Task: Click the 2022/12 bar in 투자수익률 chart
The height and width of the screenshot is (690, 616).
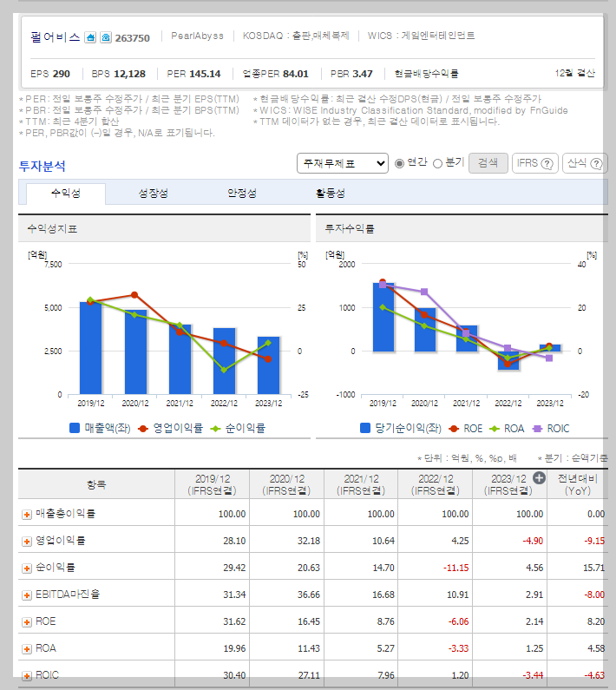Action: (508, 360)
